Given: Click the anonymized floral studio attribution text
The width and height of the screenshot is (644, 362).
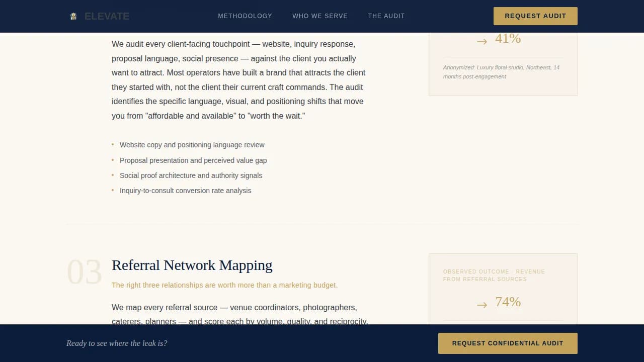Looking at the screenshot, I should click(501, 72).
